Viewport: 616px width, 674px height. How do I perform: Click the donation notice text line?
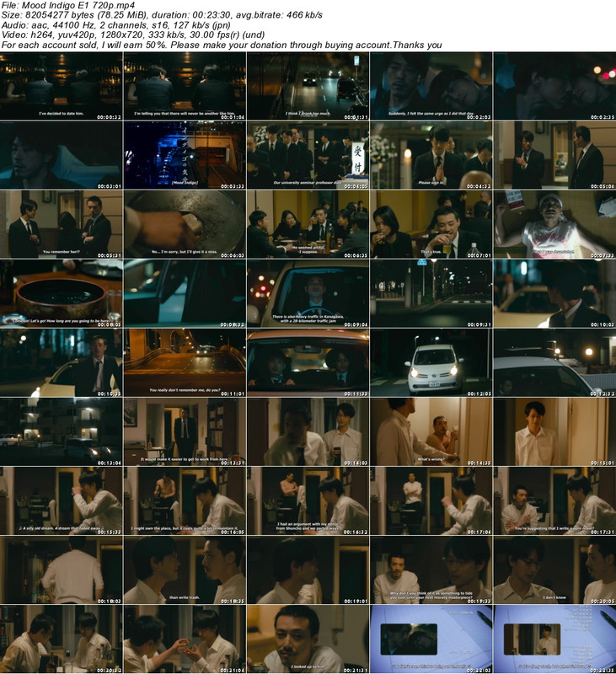pos(221,45)
